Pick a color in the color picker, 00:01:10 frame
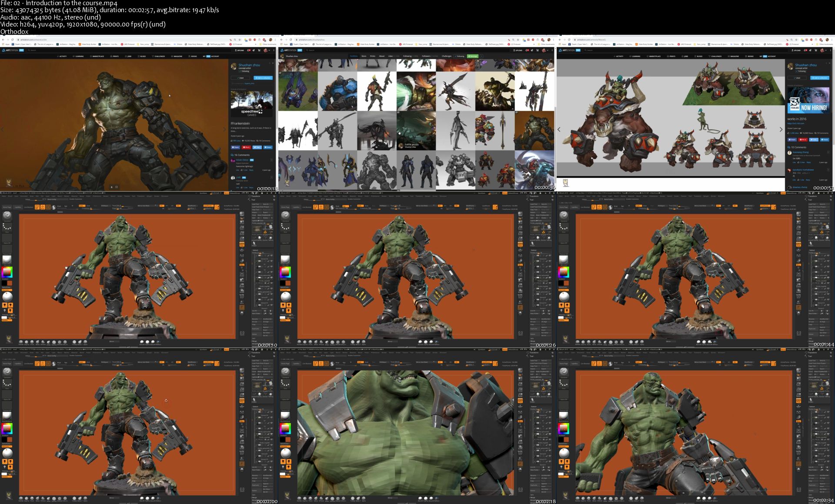 [7, 272]
